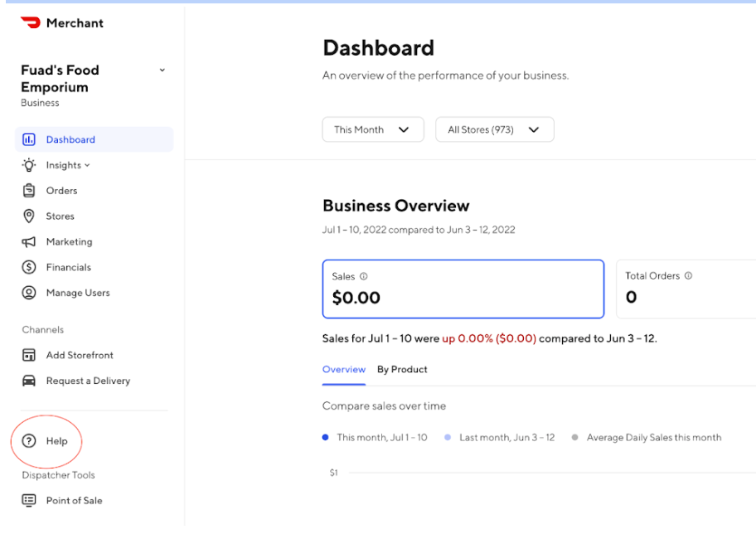The width and height of the screenshot is (756, 539).
Task: Select the Total Orders metric card
Action: (685, 289)
